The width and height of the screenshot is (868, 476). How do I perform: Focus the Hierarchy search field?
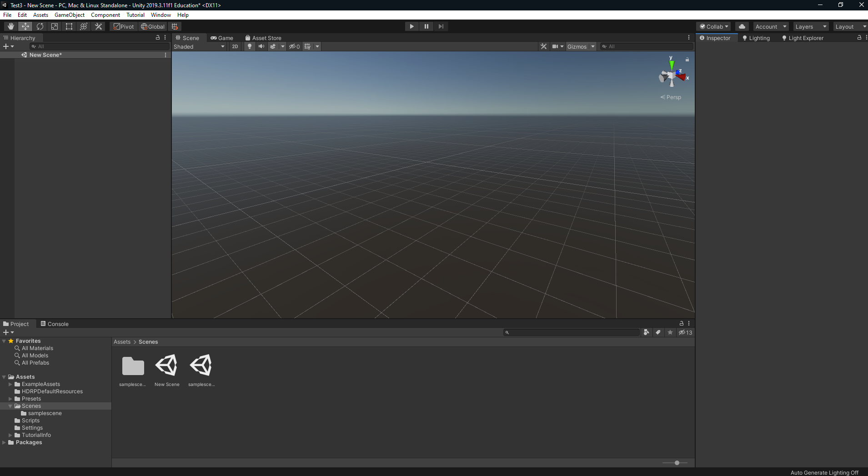coord(100,46)
